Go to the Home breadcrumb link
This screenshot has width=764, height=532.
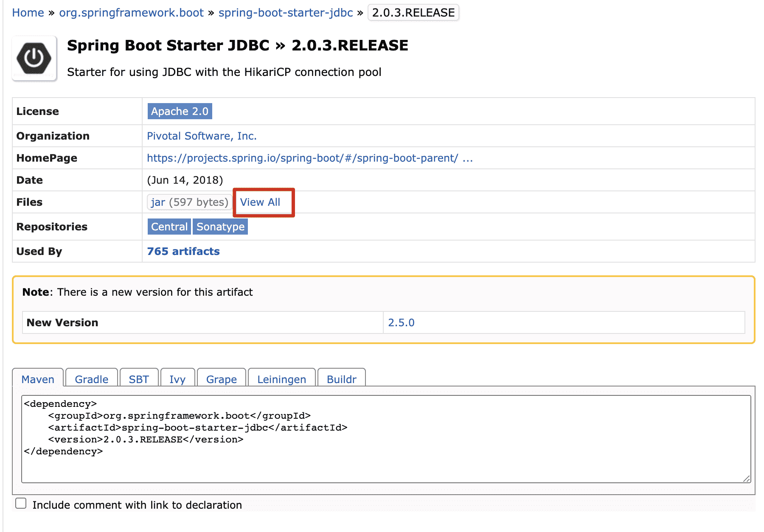coord(28,13)
